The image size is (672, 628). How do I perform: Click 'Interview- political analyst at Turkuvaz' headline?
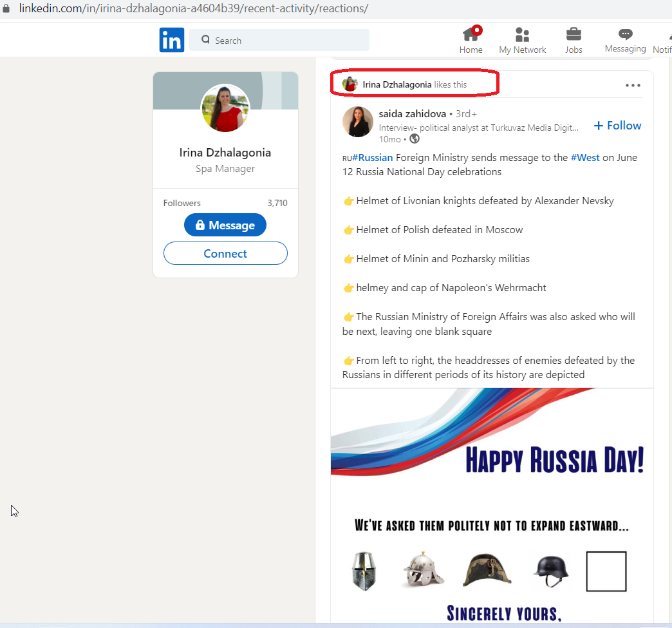[479, 128]
